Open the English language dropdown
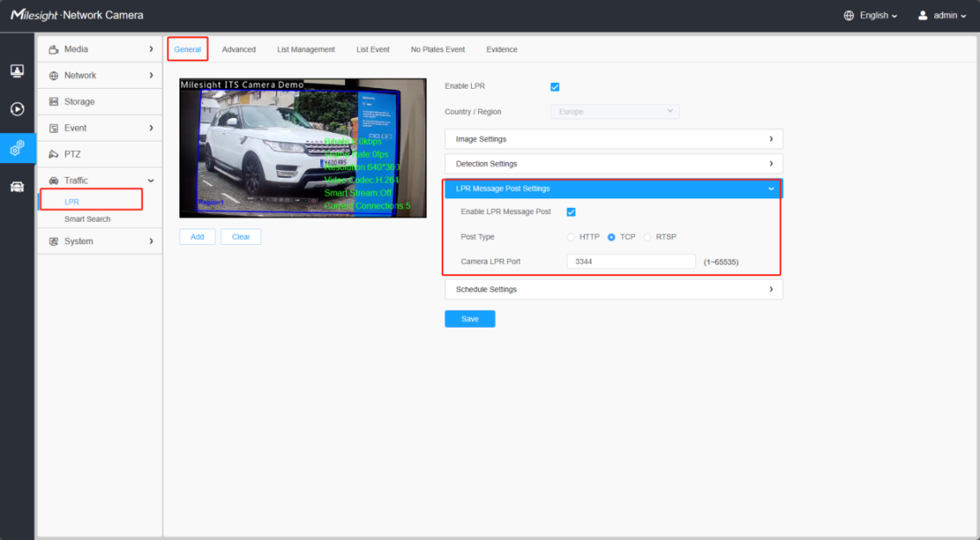 click(x=879, y=16)
